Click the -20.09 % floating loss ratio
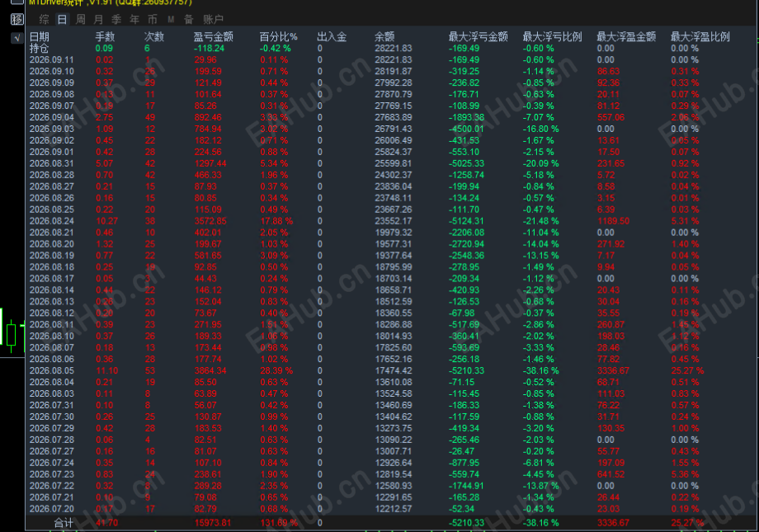 point(540,163)
